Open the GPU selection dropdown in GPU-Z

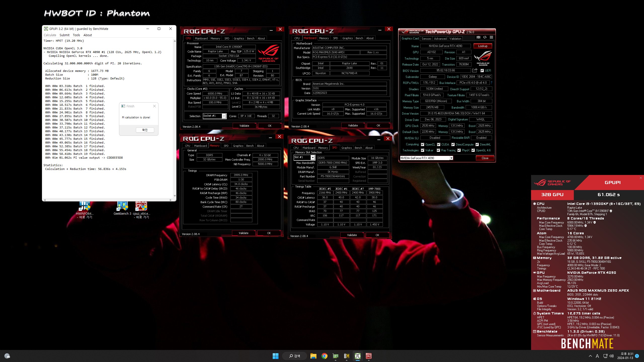click(451, 158)
